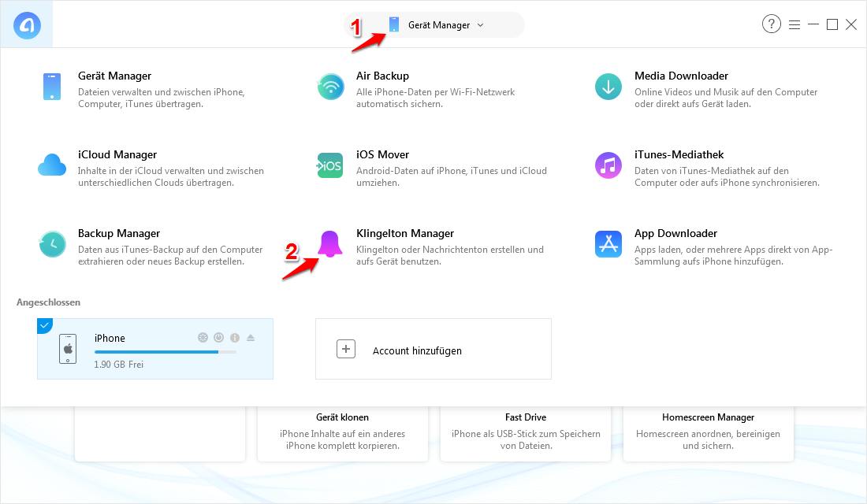Choose the iTunes-Mediathek entry title
Screen dimensions: 867x504
pos(679,154)
